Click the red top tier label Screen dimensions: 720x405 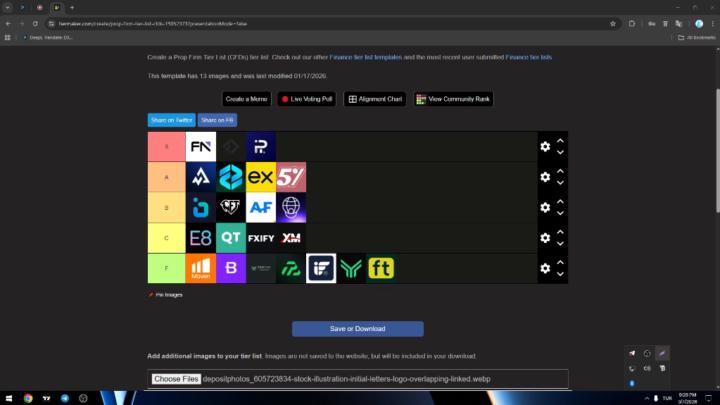[x=167, y=146]
